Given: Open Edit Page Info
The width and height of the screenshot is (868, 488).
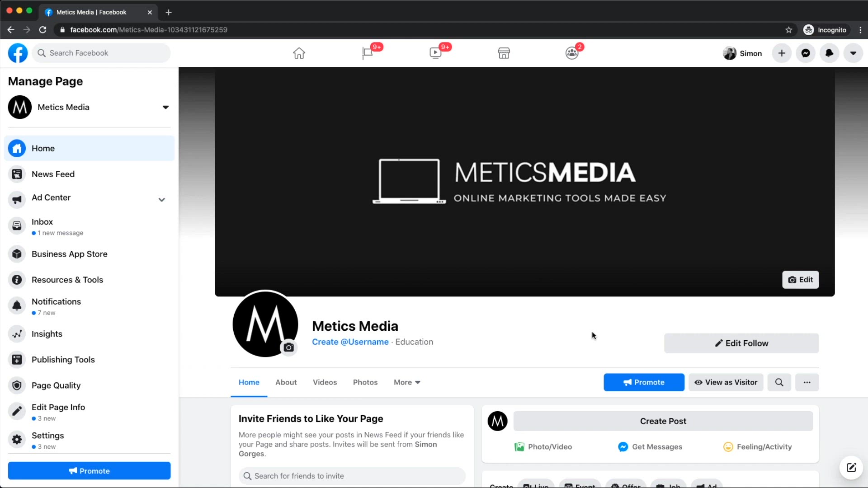Looking at the screenshot, I should [x=89, y=412].
